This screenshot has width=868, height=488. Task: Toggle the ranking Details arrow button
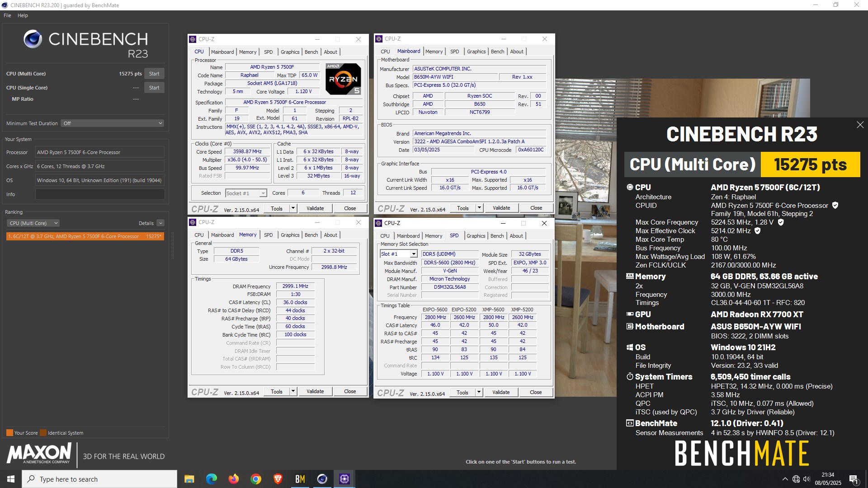pyautogui.click(x=160, y=223)
